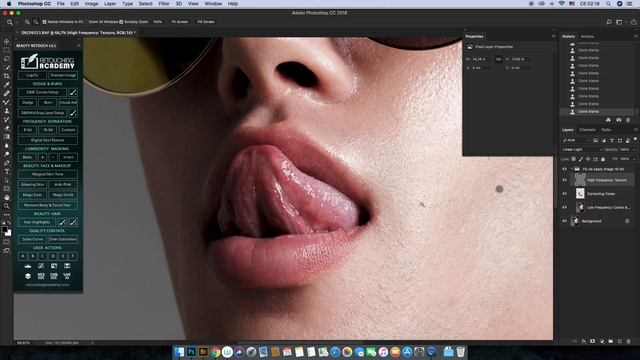Image resolution: width=640 pixels, height=360 pixels.
Task: Hide the High Frequency: Texture layer
Action: (x=565, y=180)
